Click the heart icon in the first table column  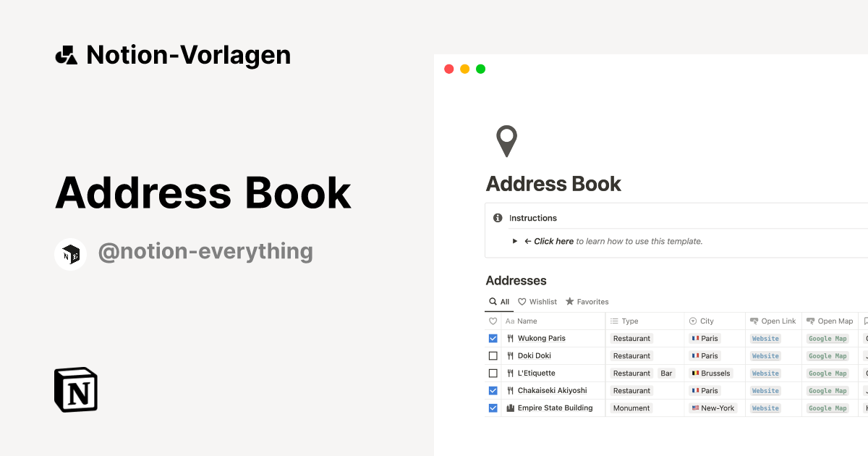[x=493, y=321]
